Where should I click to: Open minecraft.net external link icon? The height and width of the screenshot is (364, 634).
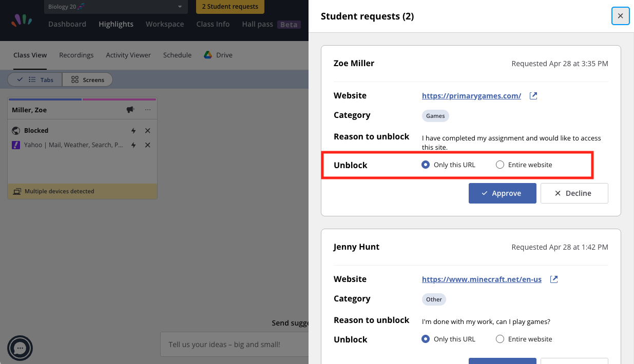coord(554,279)
